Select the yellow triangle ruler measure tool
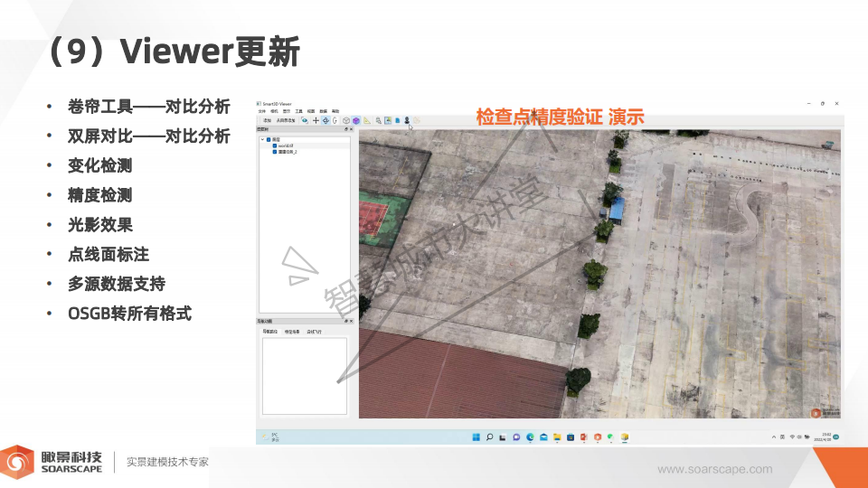Viewport: 868px width, 488px height. point(366,120)
